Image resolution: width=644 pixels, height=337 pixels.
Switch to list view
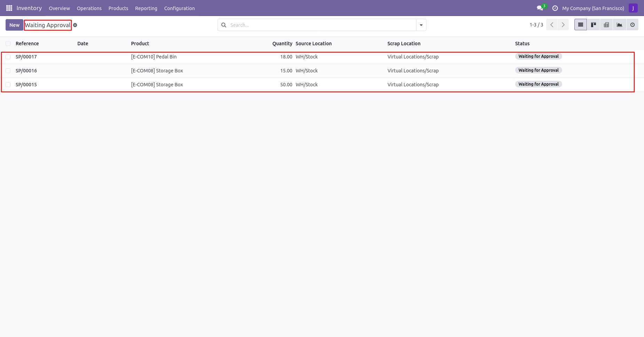pos(580,25)
